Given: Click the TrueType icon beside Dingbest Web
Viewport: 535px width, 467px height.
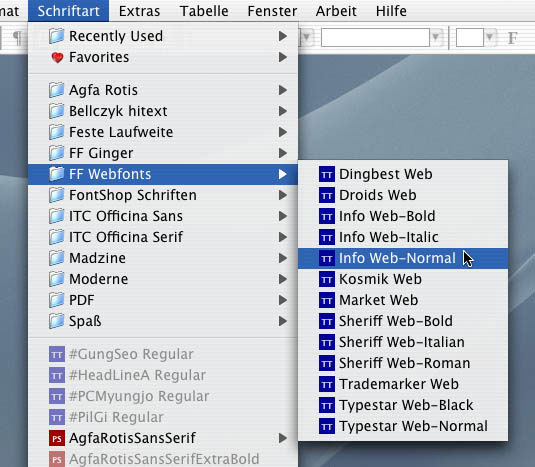Looking at the screenshot, I should (327, 174).
